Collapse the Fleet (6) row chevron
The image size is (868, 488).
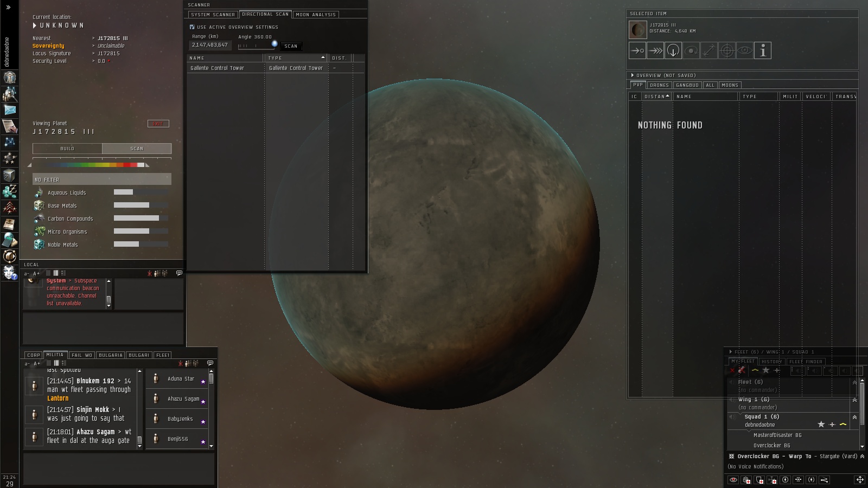coord(855,382)
